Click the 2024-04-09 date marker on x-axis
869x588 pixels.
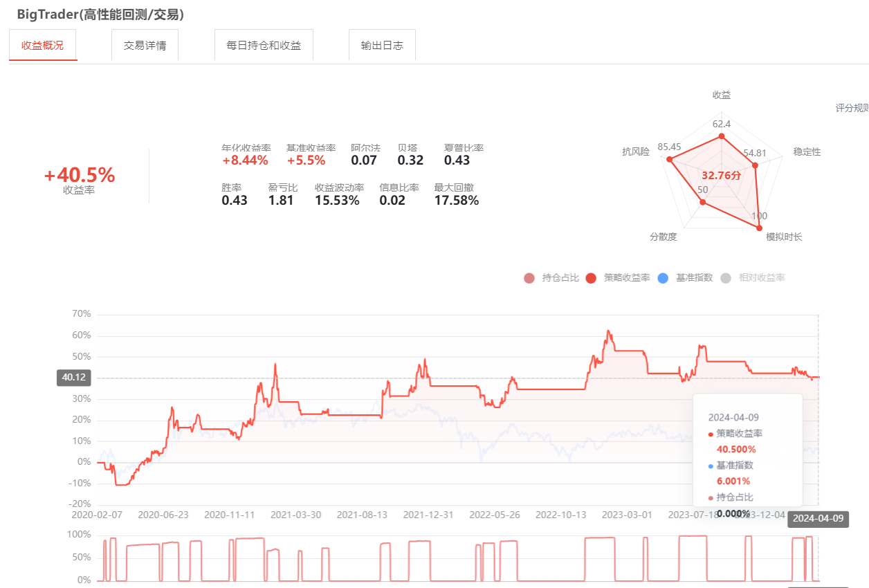tap(818, 519)
